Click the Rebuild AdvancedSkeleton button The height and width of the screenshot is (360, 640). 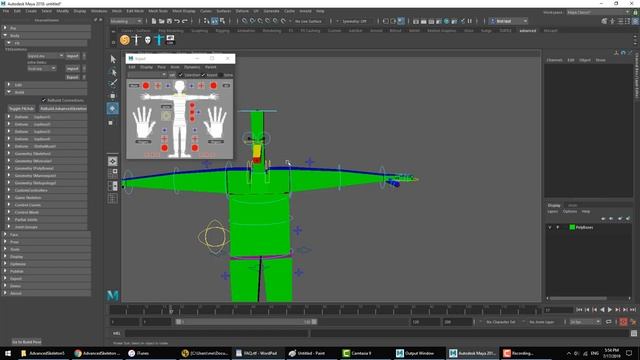click(x=63, y=109)
